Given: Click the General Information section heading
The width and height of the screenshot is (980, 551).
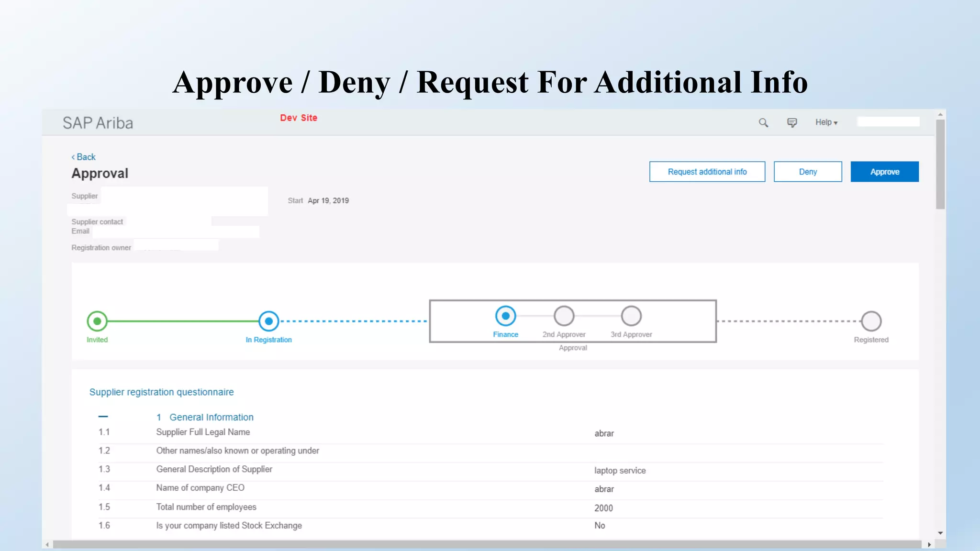Looking at the screenshot, I should point(211,417).
